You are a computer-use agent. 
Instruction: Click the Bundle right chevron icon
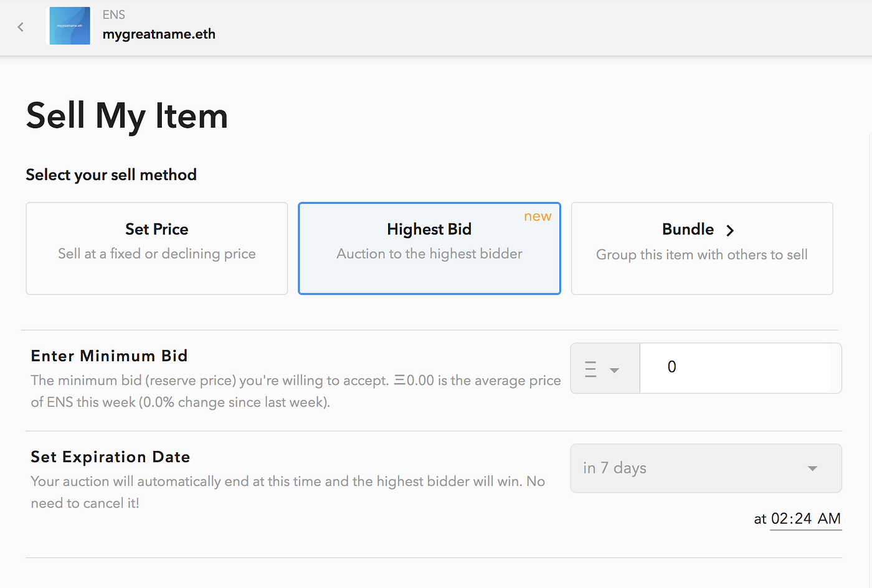coord(730,230)
